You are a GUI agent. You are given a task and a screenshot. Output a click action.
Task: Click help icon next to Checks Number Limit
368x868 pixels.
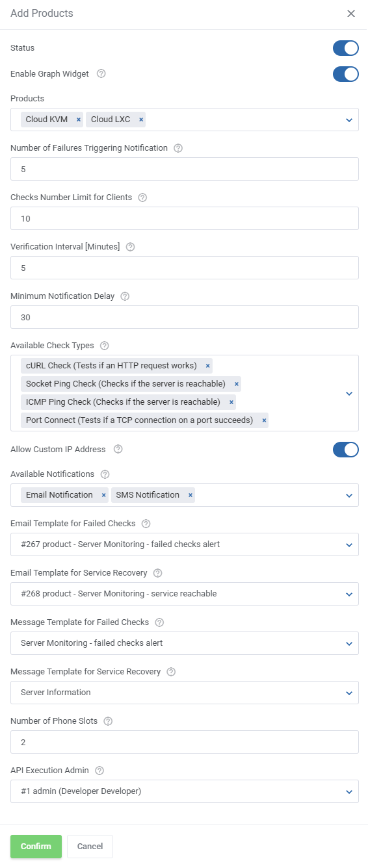[x=143, y=197]
